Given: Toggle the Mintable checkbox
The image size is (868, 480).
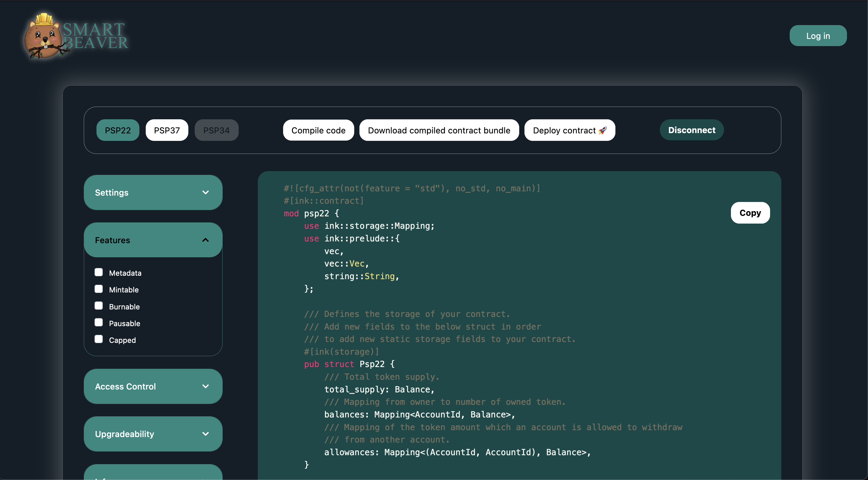Looking at the screenshot, I should 98,289.
